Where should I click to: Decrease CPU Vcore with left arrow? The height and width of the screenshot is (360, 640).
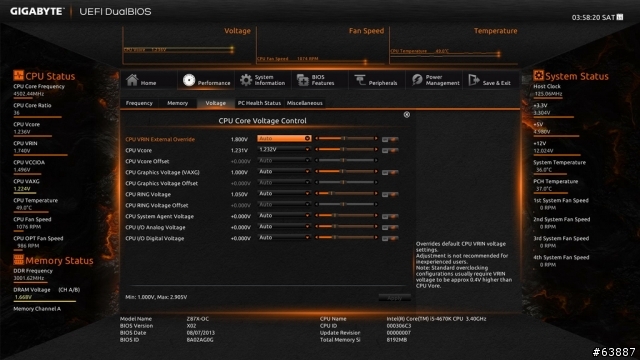pyautogui.click(x=316, y=149)
